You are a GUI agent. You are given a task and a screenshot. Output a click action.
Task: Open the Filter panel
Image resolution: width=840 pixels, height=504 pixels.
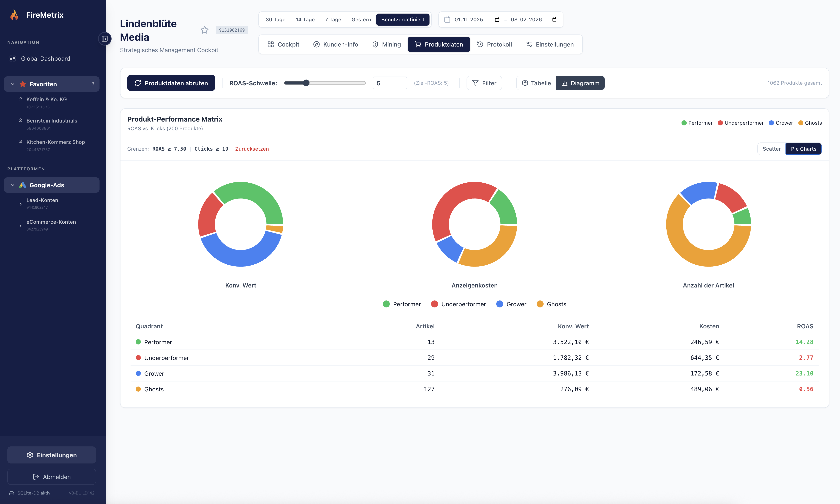pos(484,83)
